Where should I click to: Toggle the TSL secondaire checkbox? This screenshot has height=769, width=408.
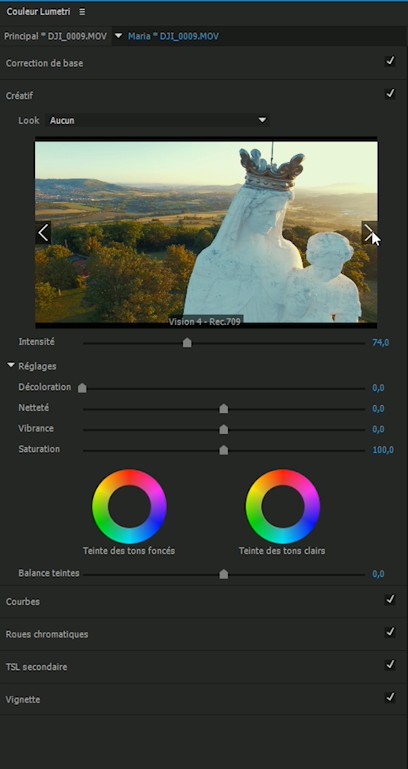point(390,665)
